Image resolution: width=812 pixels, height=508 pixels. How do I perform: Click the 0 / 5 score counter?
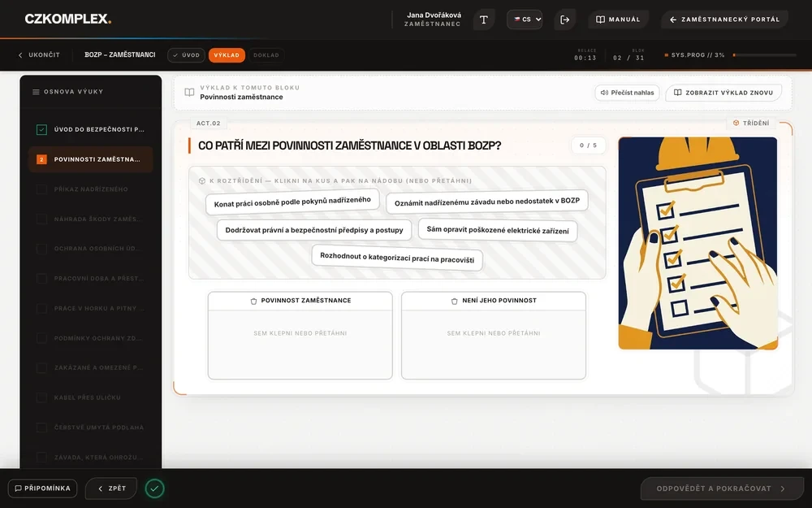(x=588, y=145)
